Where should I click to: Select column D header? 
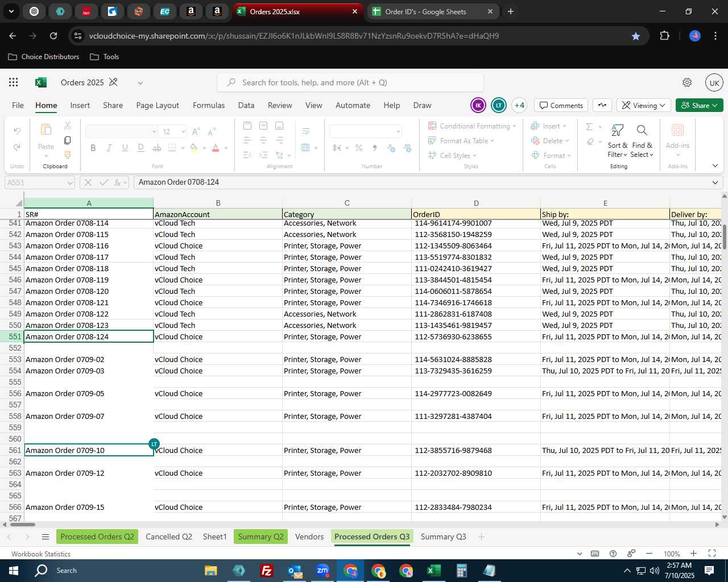tap(476, 203)
